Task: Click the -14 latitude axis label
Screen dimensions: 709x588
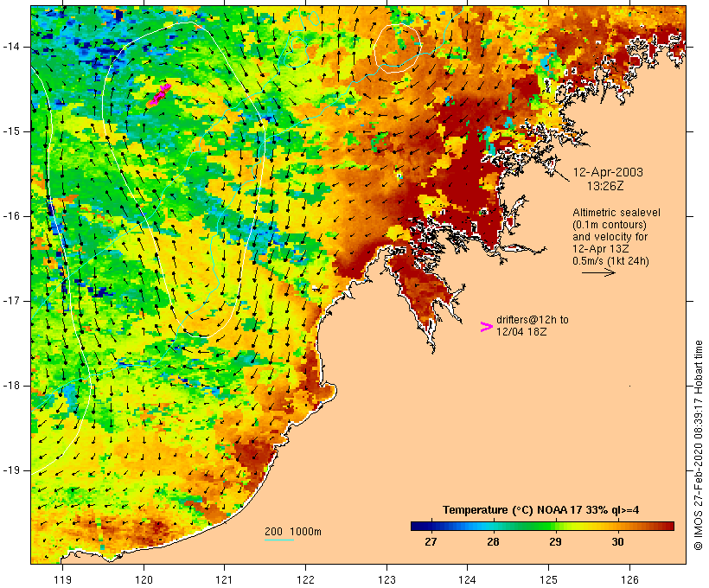Action: (10, 47)
